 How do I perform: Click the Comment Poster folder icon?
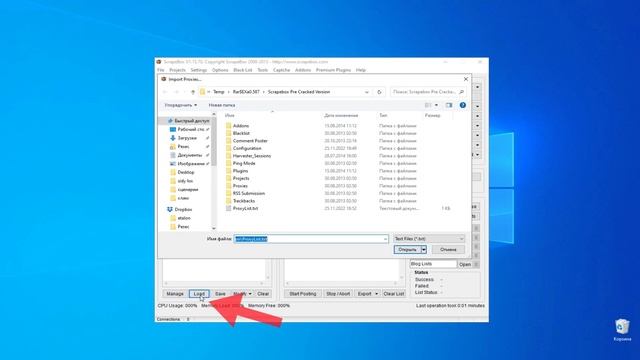coord(229,141)
